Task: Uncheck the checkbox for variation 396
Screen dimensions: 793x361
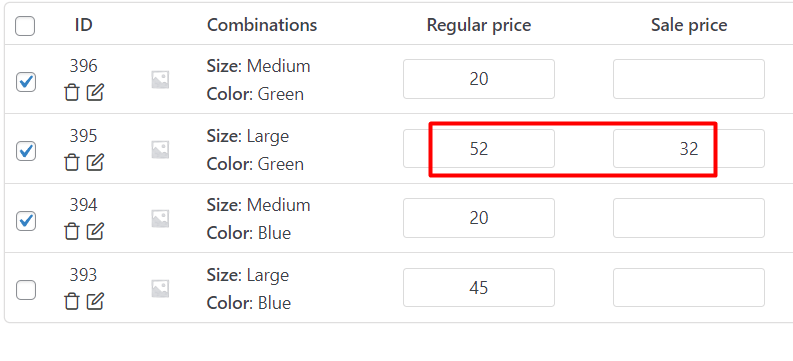Action: [26, 82]
